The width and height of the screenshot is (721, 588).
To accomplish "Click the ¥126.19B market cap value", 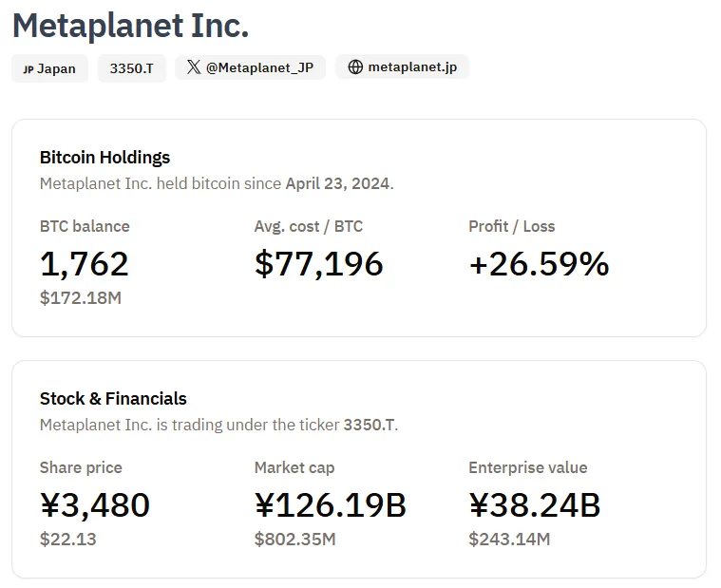I will (331, 504).
